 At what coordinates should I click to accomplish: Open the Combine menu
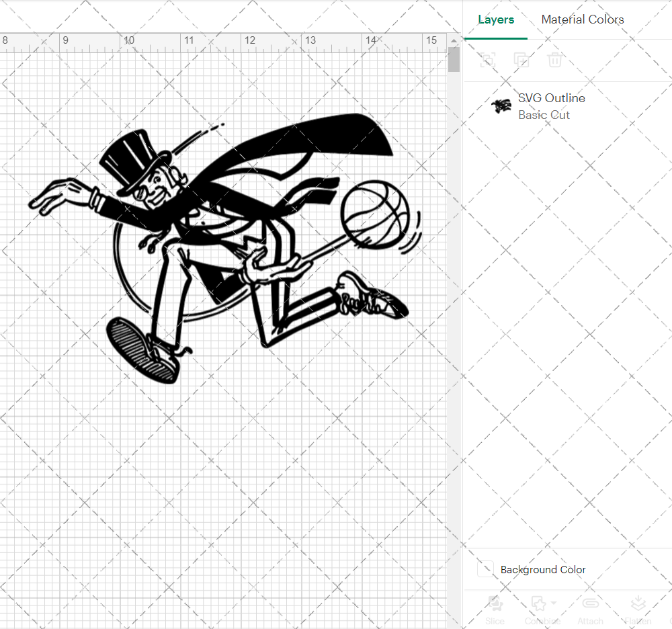tap(542, 610)
